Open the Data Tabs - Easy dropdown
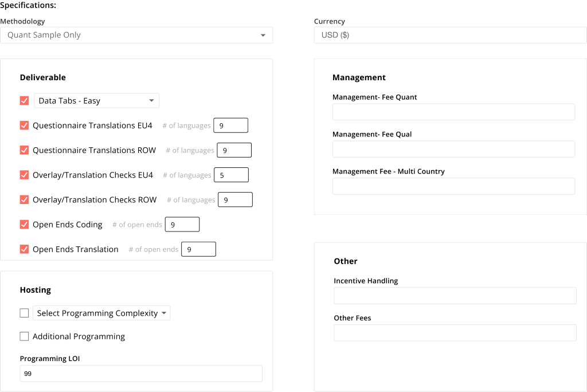This screenshot has height=392, width=587. [x=96, y=101]
